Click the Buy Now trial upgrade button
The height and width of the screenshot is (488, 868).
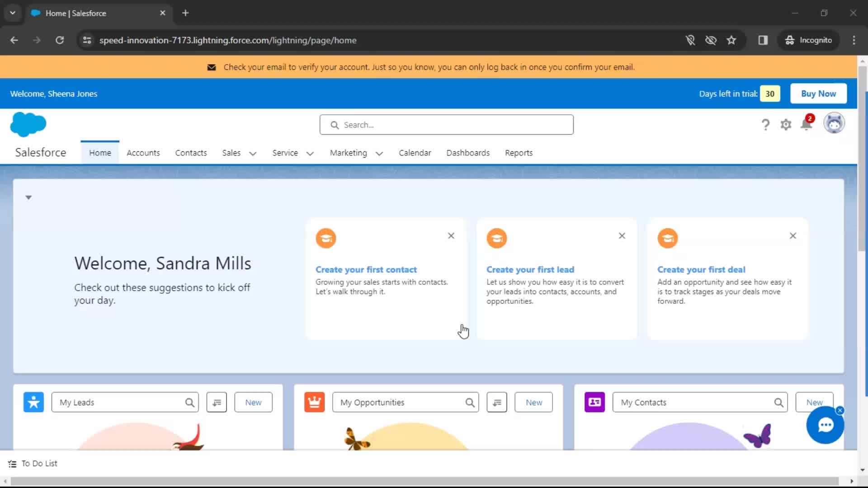tap(819, 94)
